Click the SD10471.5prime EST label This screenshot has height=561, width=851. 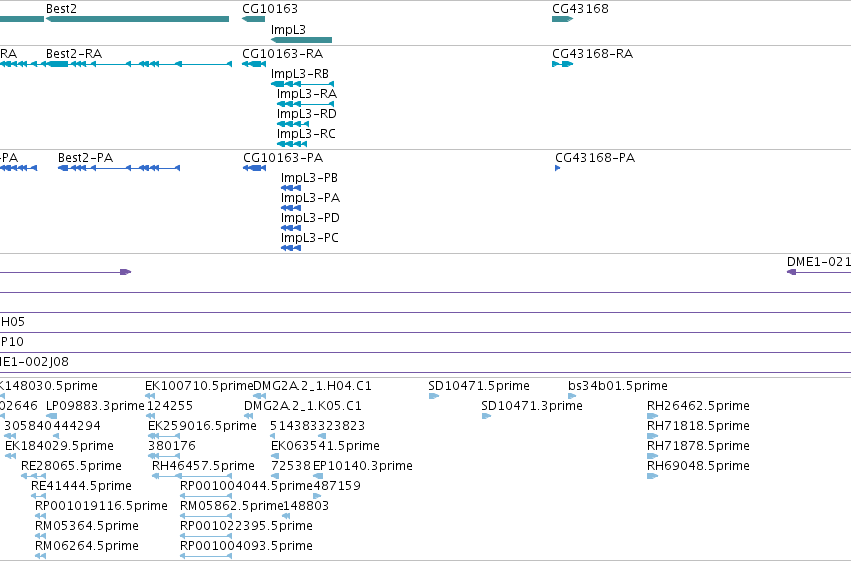(479, 386)
